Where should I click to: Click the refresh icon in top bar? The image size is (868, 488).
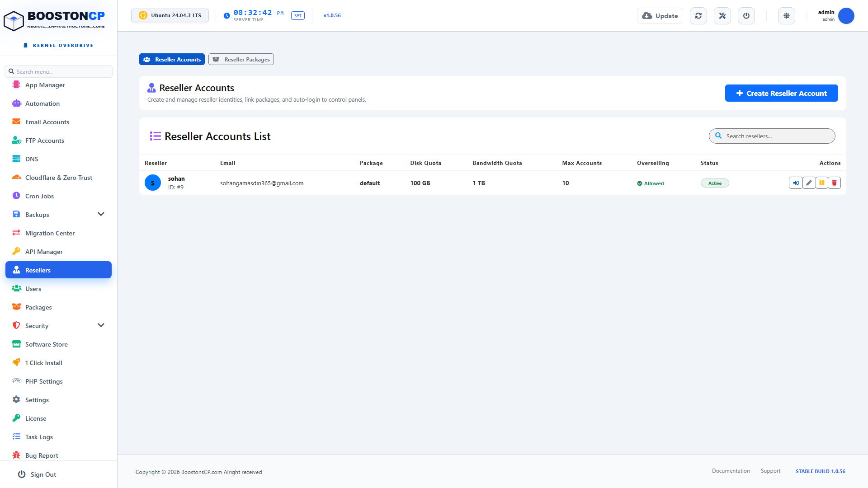pyautogui.click(x=698, y=16)
